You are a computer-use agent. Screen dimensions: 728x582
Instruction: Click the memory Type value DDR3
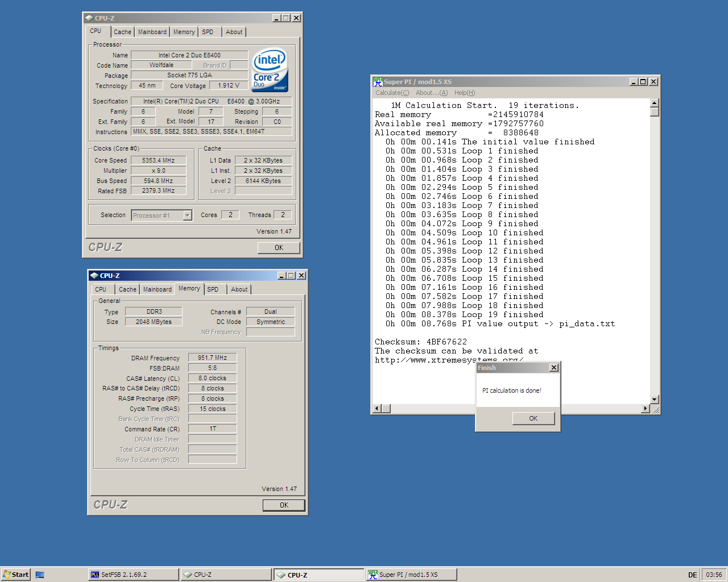tap(154, 312)
